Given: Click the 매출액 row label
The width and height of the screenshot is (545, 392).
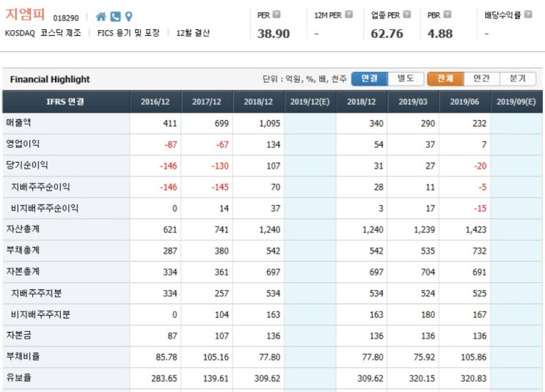Looking at the screenshot, I should [x=19, y=122].
